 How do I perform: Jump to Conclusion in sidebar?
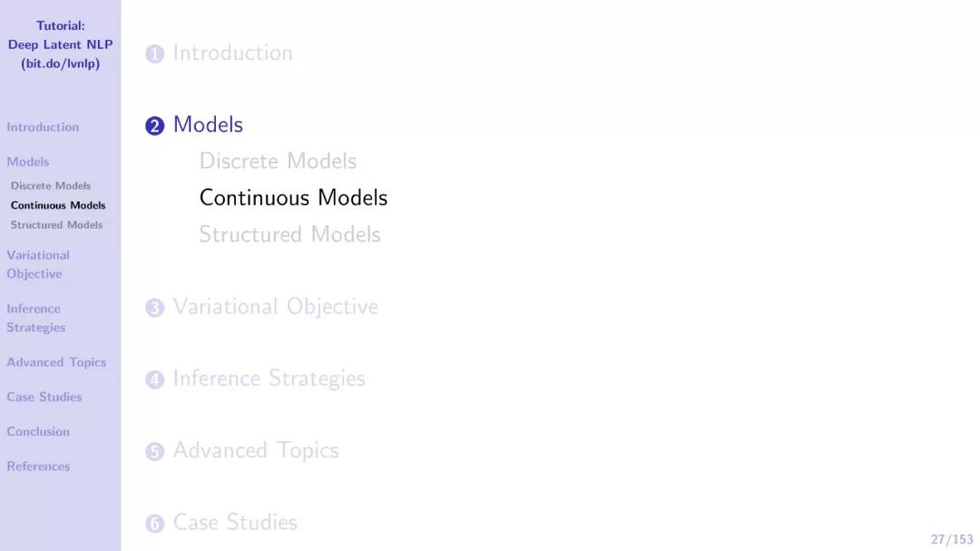[x=38, y=431]
